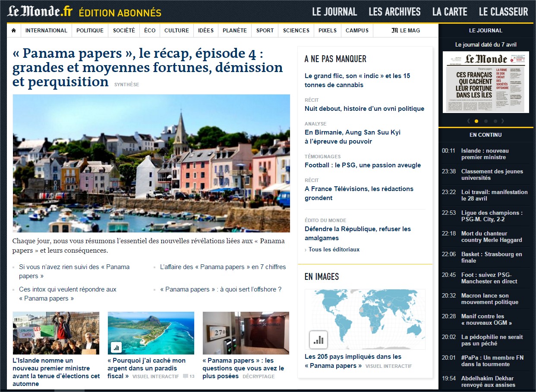Go to the home page icon
Image resolution: width=536 pixels, height=392 pixels.
coord(14,30)
